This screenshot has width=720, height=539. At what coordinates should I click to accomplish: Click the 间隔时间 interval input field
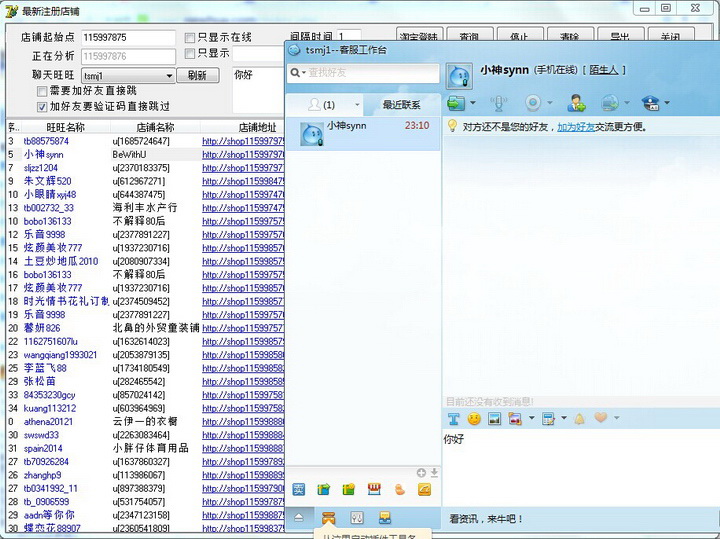(349, 36)
